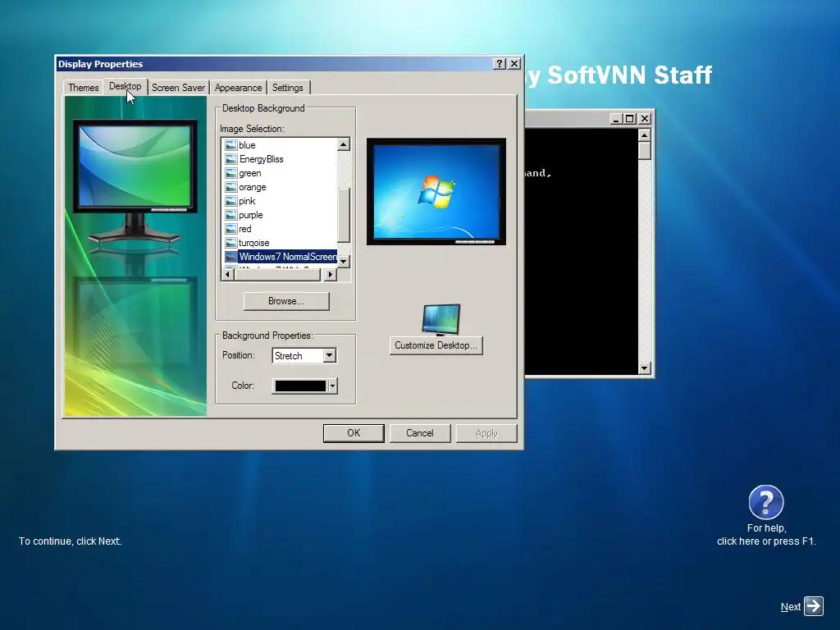Open the Screen Saver tab
The height and width of the screenshot is (630, 840).
click(x=178, y=87)
